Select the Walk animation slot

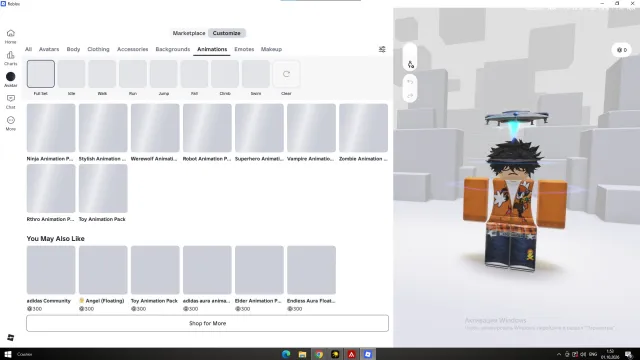click(x=102, y=74)
